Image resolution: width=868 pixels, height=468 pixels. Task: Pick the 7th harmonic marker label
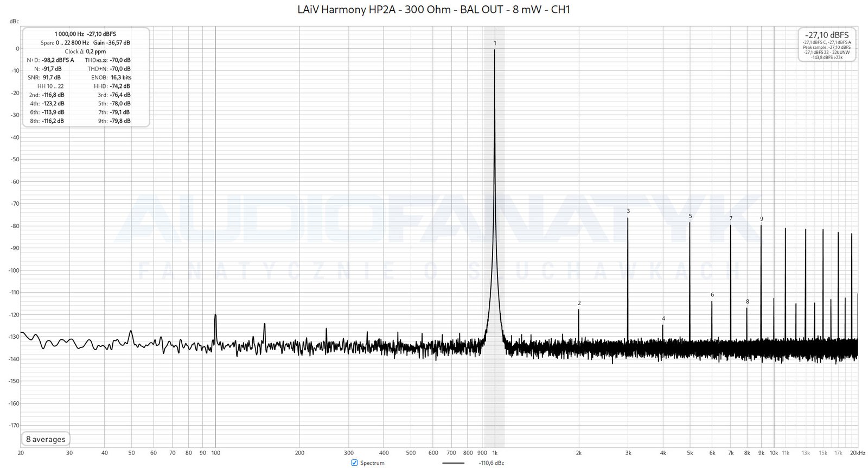coord(731,218)
